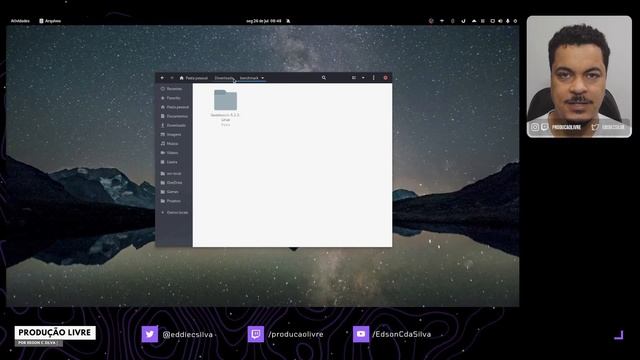The width and height of the screenshot is (640, 360).
Task: Go back with the left arrow in file manager
Action: pos(162,78)
